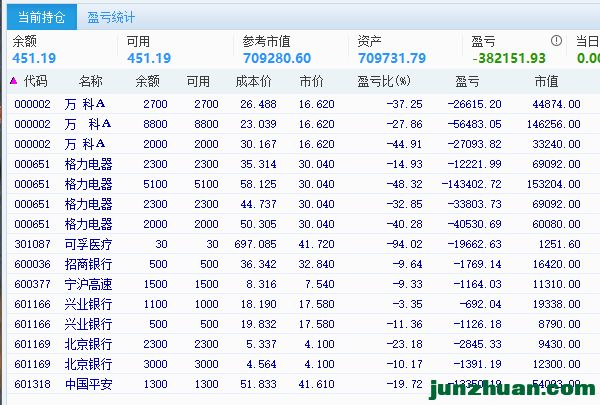The height and width of the screenshot is (405, 600).
Task: Switch to the 当前持仓 tab
Action: (42, 17)
